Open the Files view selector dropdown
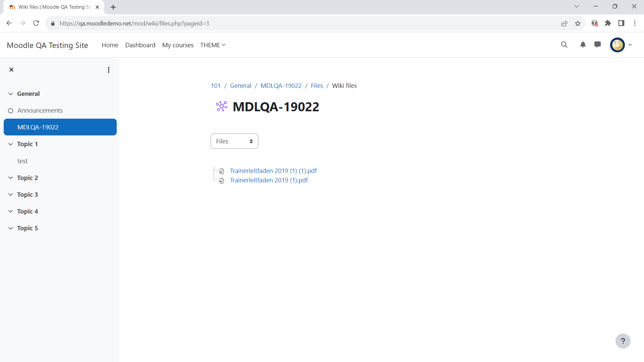The height and width of the screenshot is (362, 644). point(234,141)
